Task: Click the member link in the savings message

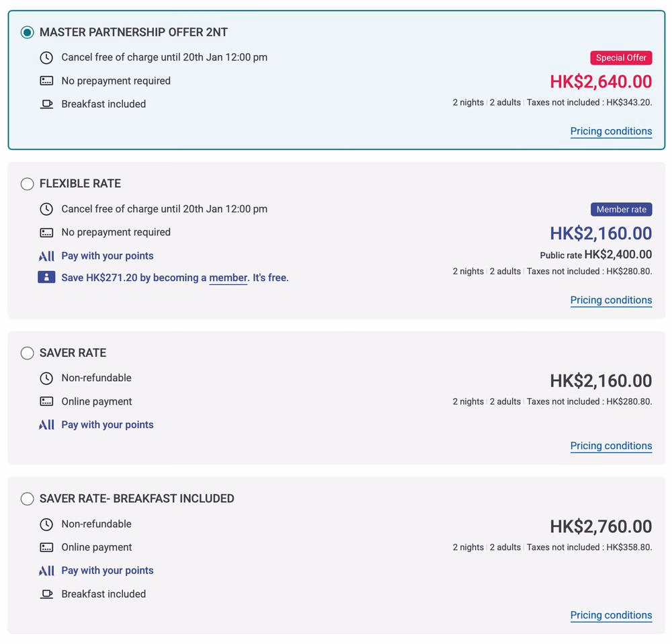Action: pyautogui.click(x=228, y=277)
